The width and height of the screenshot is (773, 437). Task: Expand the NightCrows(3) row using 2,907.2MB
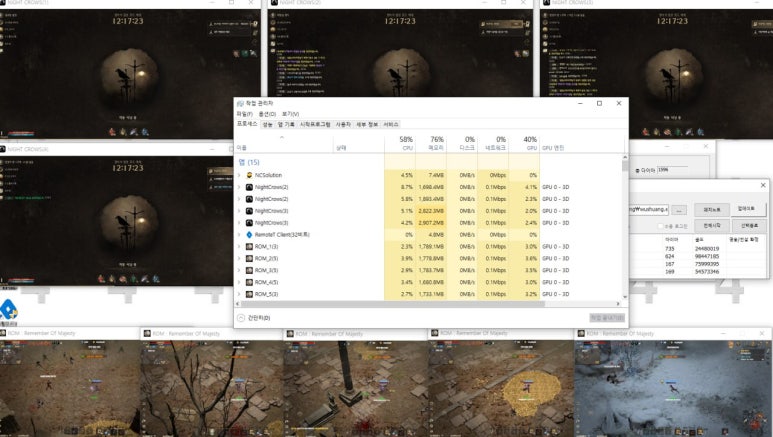(240, 223)
